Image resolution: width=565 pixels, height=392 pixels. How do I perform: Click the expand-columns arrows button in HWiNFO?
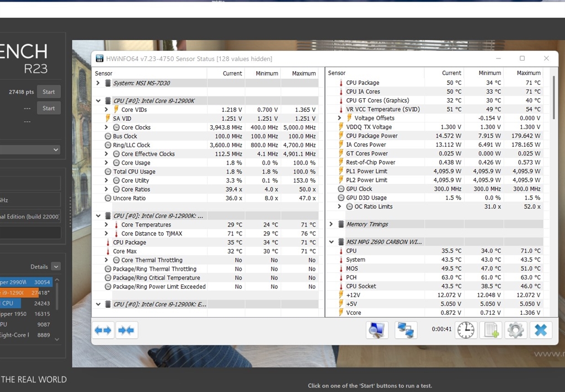tap(103, 330)
